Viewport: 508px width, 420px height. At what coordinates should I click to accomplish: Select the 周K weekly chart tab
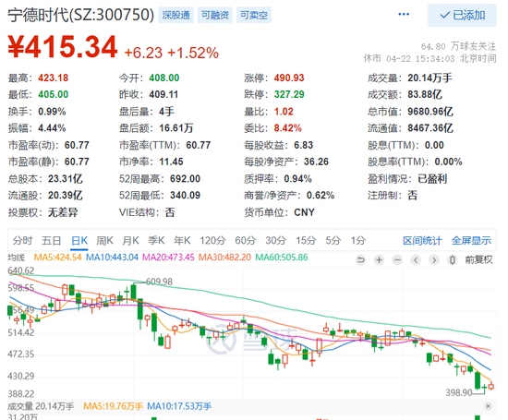click(104, 241)
